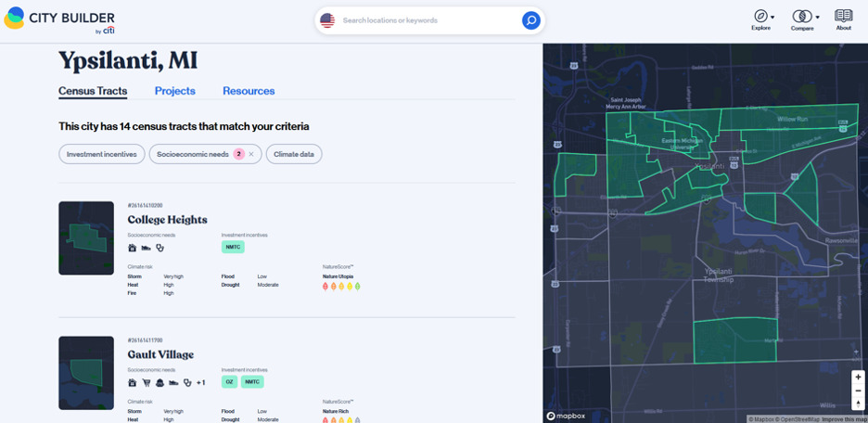Click Gault Village housing need icon
This screenshot has height=423, width=868.
point(133,382)
